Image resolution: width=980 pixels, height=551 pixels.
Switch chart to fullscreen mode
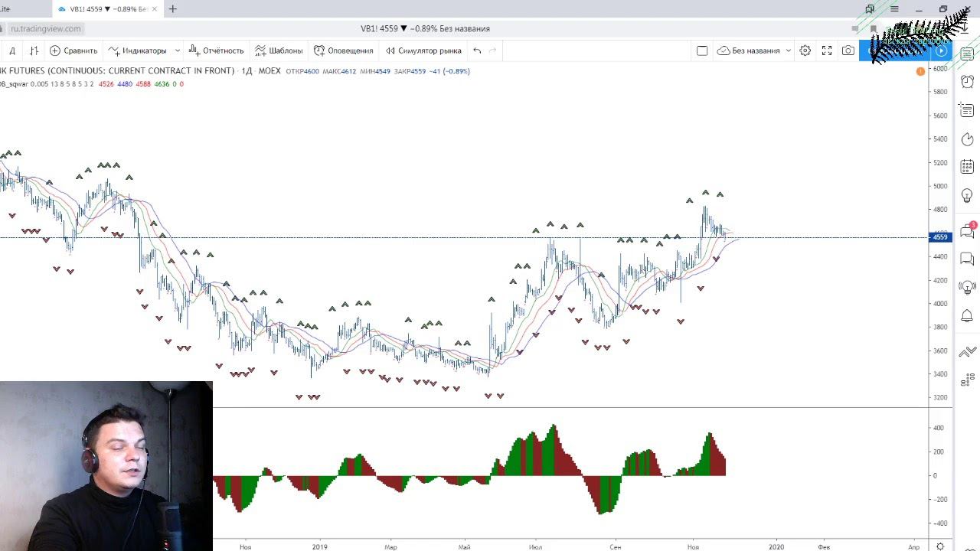tap(827, 51)
